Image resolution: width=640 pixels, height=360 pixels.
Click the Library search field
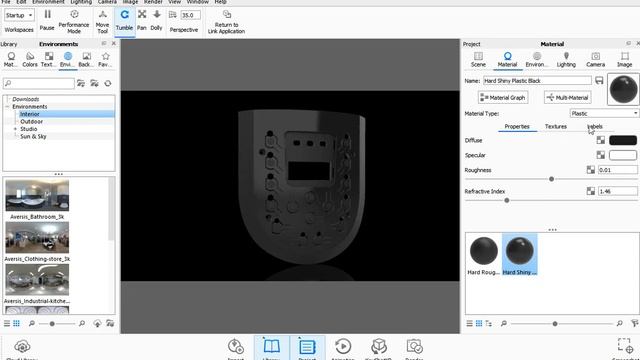[x=39, y=83]
